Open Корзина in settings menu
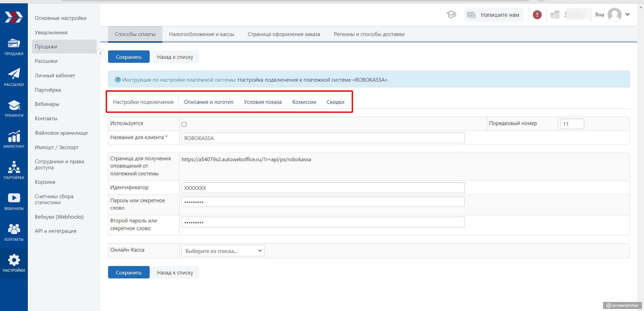 coord(45,182)
